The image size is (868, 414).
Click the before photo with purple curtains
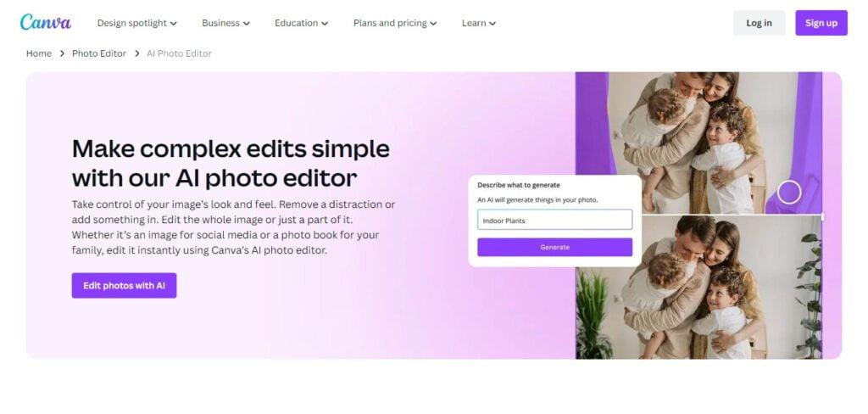698,143
